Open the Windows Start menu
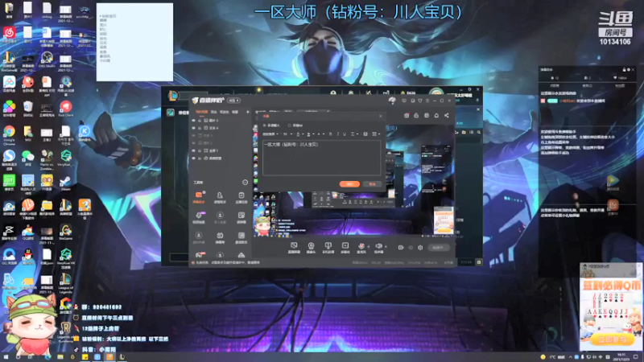Screen dimensions: 644x362 coord(6,357)
